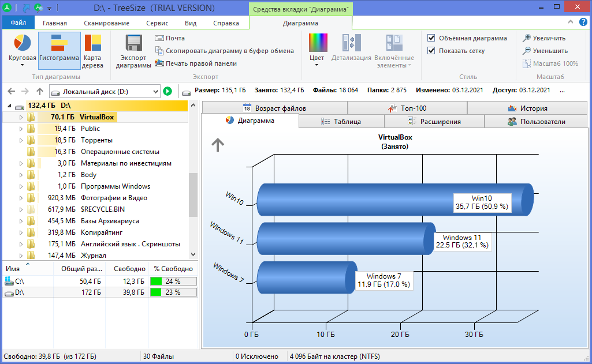Open the Цвет color spectrum picker

point(318,42)
